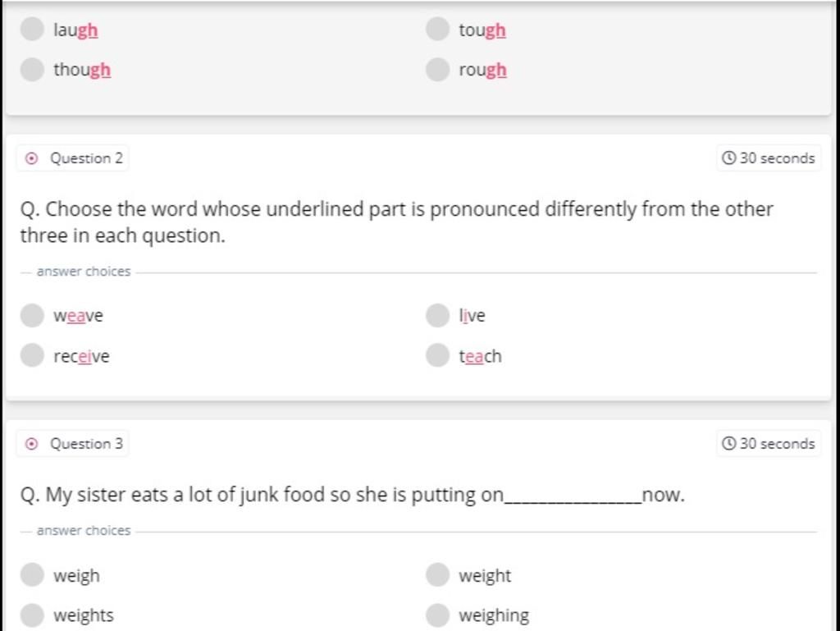The width and height of the screenshot is (840, 631).
Task: Choose the 'weight' answer option
Action: [437, 575]
